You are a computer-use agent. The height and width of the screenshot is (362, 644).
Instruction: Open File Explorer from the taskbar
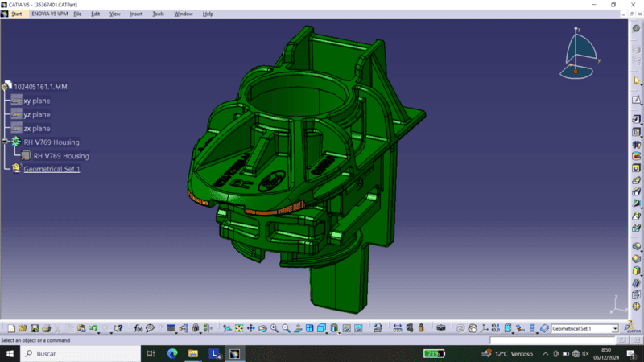click(x=193, y=353)
